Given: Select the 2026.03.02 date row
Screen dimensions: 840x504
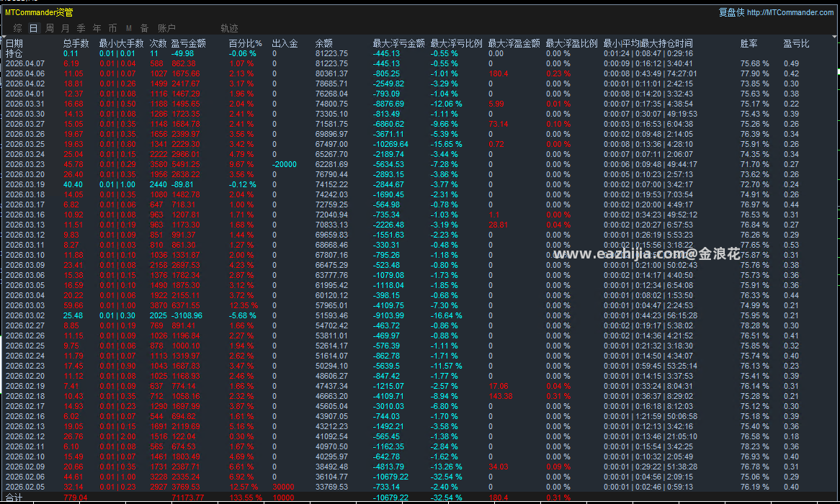Looking at the screenshot, I should 25,315.
